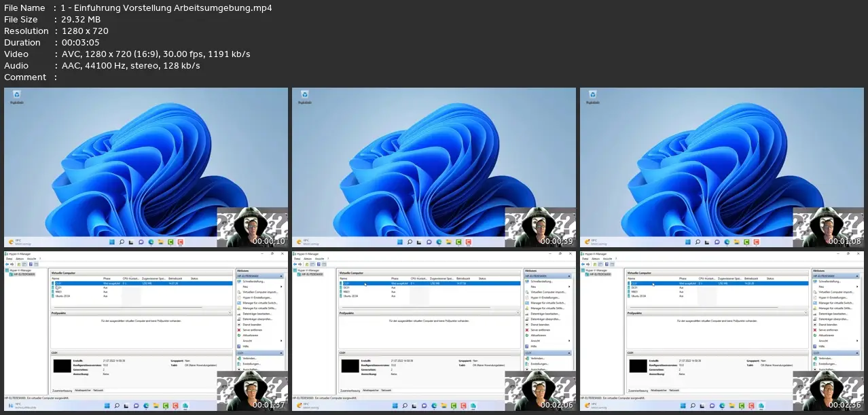Select DC01 virtual machine row in 00:02:06 frame
Screen dimensions: 868x415
(x=430, y=287)
